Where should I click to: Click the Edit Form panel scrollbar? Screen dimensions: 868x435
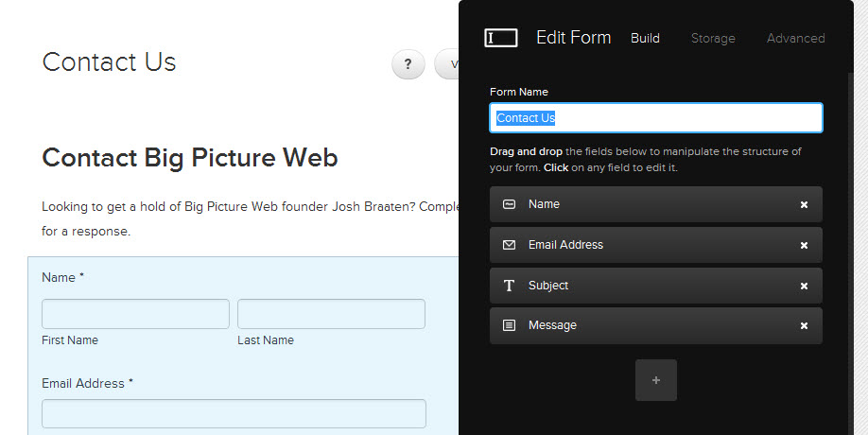pos(851,252)
